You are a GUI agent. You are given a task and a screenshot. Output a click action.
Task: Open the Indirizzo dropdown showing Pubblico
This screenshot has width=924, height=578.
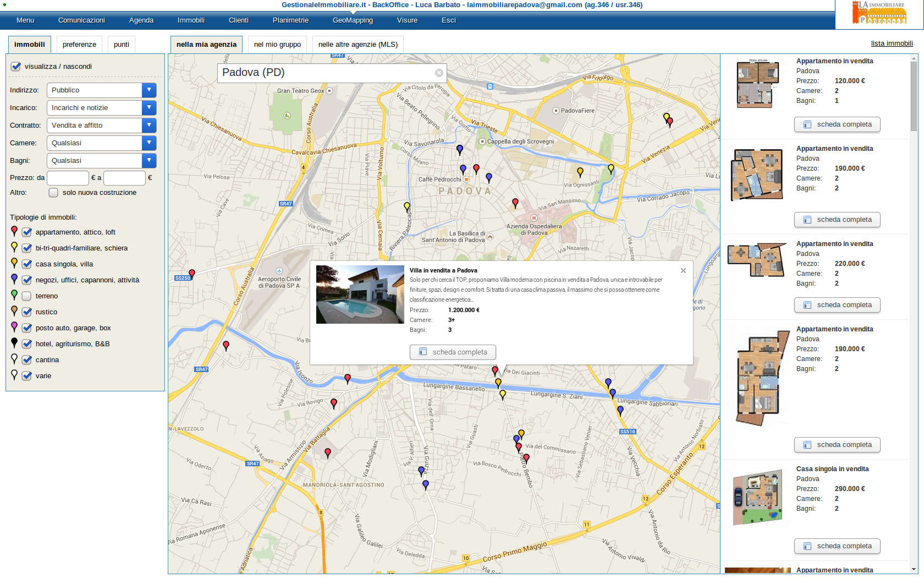101,90
